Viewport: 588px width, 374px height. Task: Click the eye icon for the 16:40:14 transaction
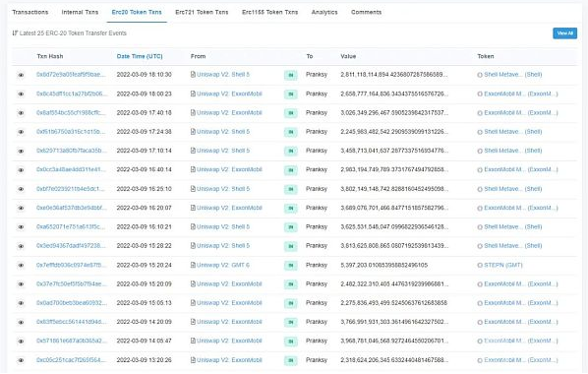[21, 170]
